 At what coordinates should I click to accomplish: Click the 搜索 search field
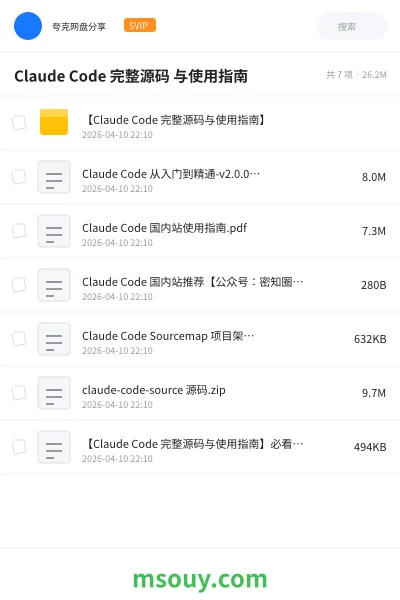click(x=351, y=26)
